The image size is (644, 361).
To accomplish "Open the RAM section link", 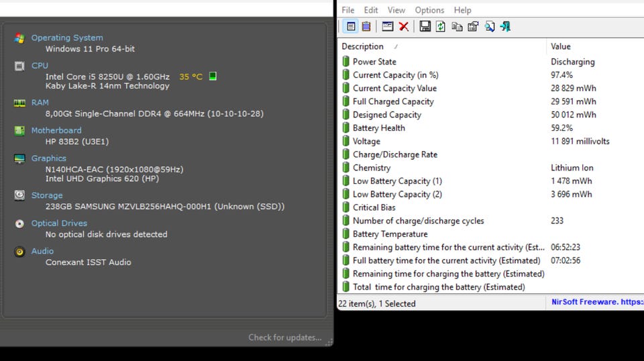I will pyautogui.click(x=40, y=103).
